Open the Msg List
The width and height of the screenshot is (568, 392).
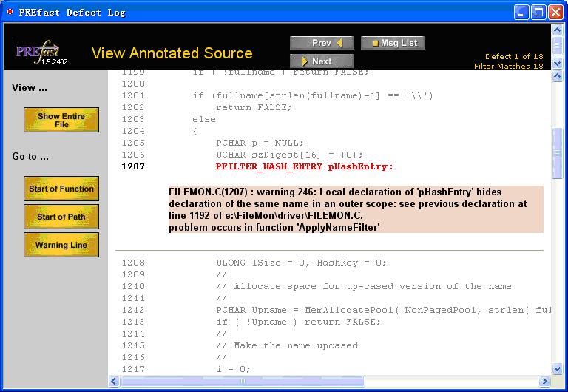[x=393, y=43]
